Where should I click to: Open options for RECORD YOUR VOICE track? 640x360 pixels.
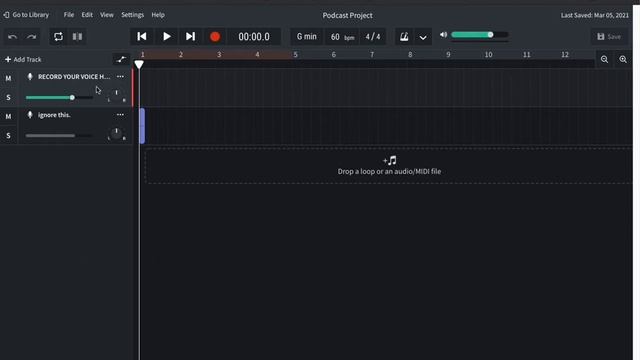pyautogui.click(x=120, y=76)
